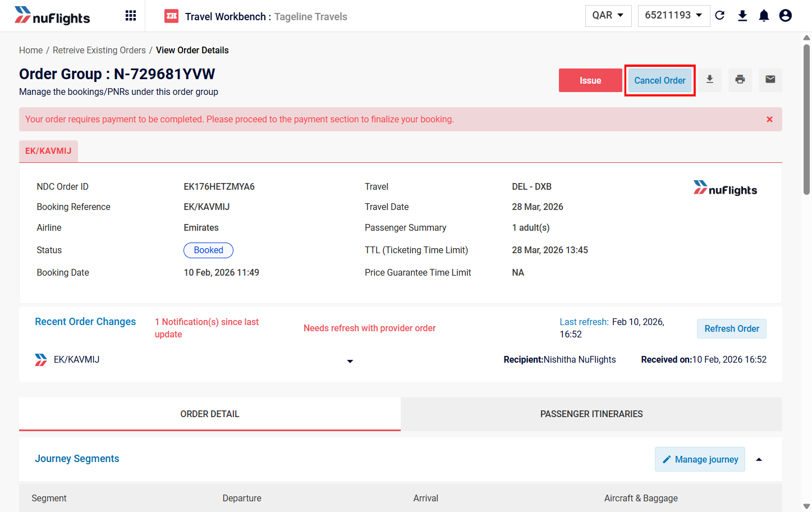
Task: Click the download icon in top bar
Action: pos(742,16)
